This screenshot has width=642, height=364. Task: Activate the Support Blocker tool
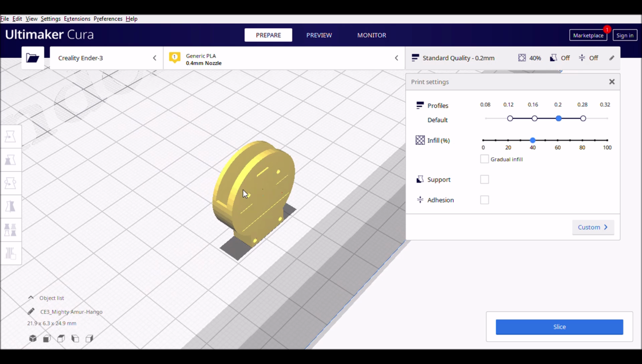point(11,253)
